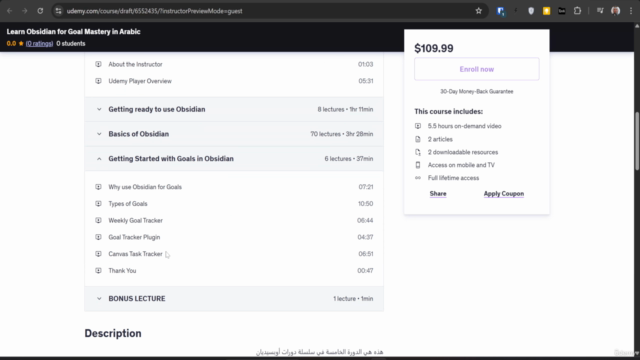640x360 pixels.
Task: Expand the BONUS LECTURE section
Action: (x=234, y=299)
